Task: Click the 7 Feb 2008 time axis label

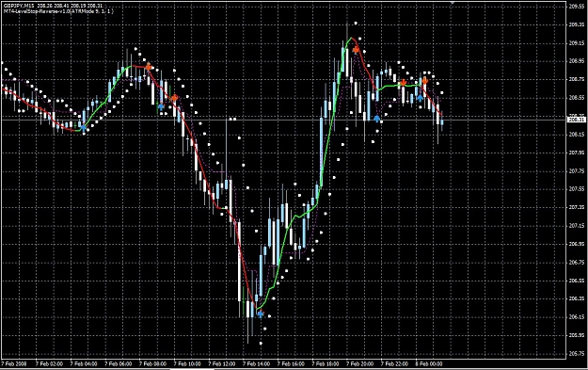Action: [x=14, y=364]
